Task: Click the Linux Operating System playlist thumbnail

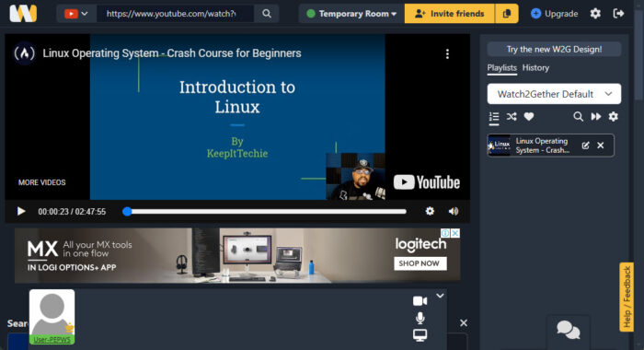Action: coord(500,146)
